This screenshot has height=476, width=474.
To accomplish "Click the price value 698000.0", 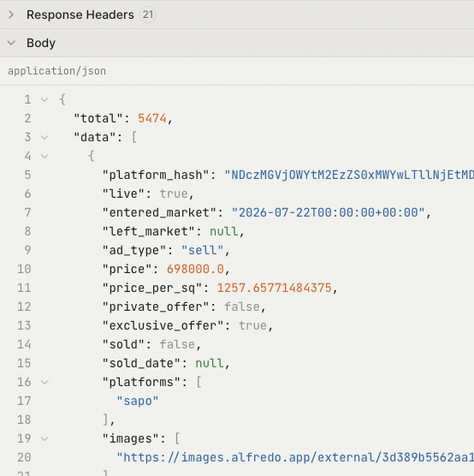I will click(x=195, y=269).
